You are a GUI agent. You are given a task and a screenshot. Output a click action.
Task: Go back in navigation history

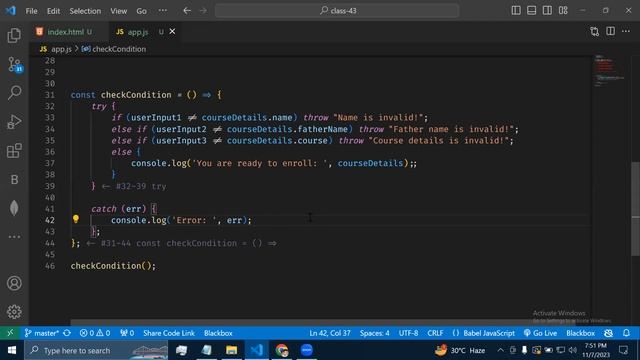(x=187, y=11)
